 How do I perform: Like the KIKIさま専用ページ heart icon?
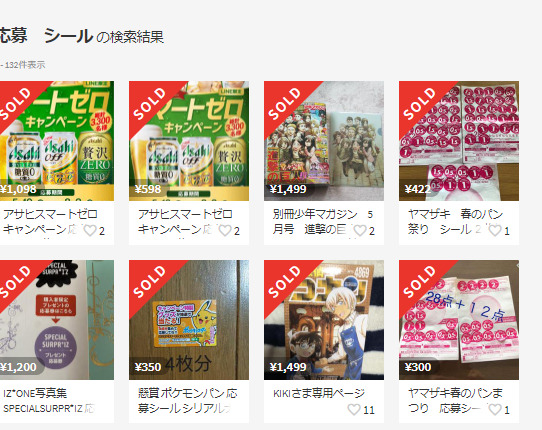354,410
